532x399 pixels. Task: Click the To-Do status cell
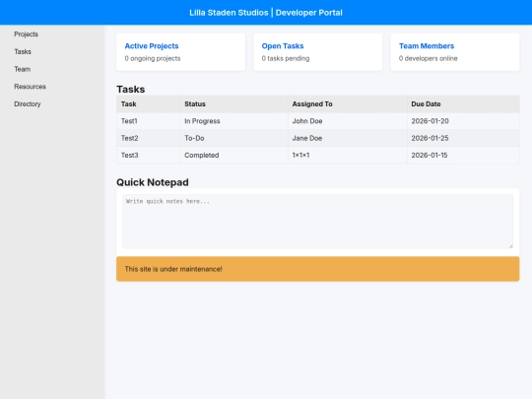(233, 138)
